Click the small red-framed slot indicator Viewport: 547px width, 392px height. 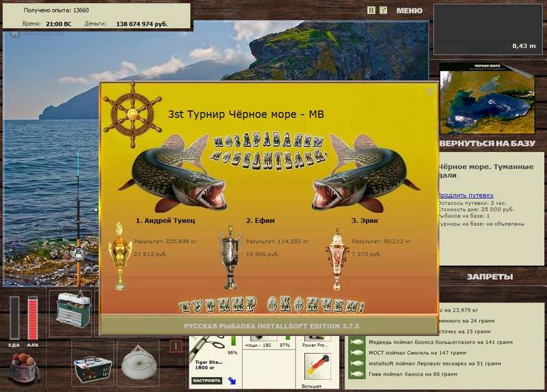(176, 346)
